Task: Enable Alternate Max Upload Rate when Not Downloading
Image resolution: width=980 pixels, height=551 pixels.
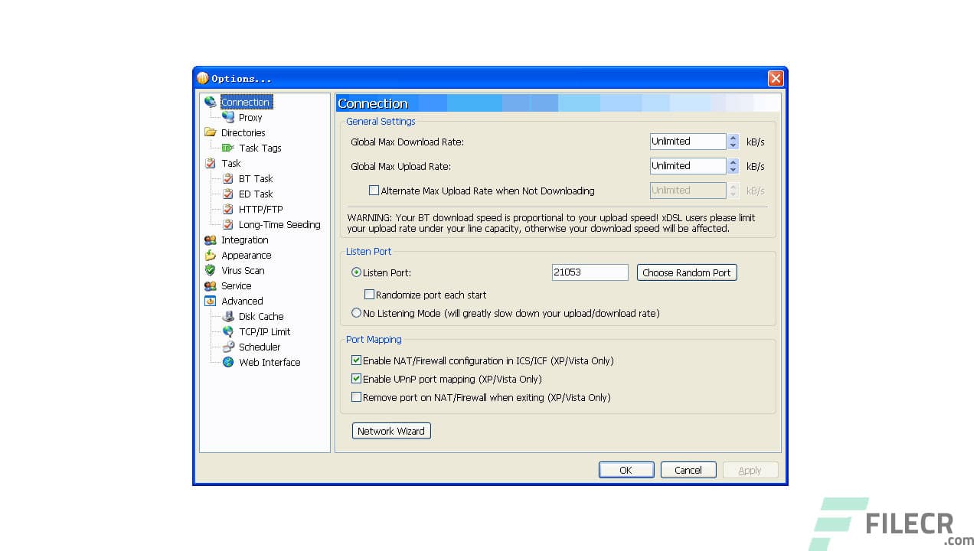Action: click(374, 190)
